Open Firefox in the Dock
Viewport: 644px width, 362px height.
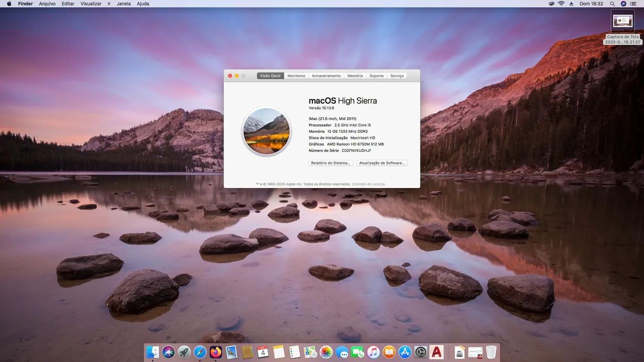216,352
